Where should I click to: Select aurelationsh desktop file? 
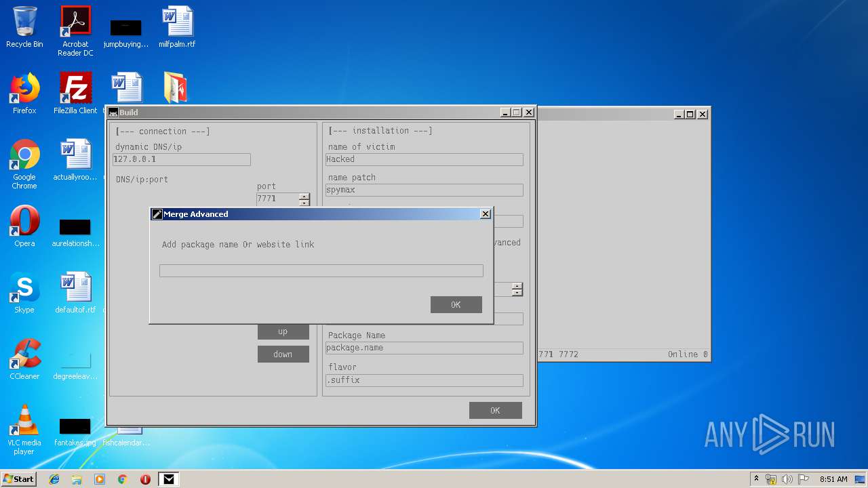click(x=75, y=232)
